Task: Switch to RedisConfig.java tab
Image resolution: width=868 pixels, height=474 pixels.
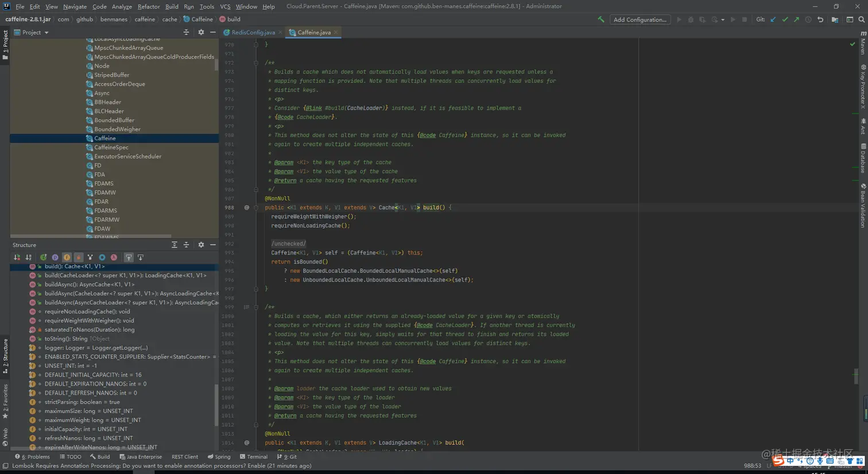Action: pyautogui.click(x=253, y=32)
